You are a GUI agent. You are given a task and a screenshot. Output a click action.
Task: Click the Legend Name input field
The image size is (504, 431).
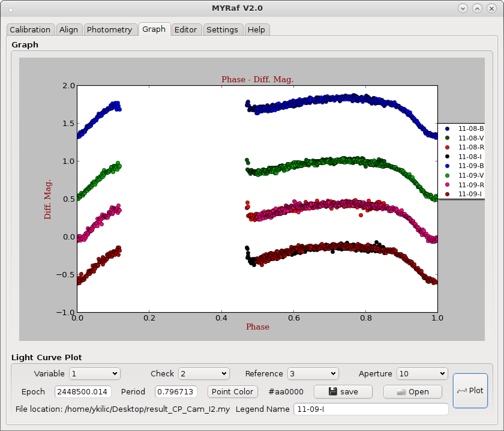click(x=371, y=409)
